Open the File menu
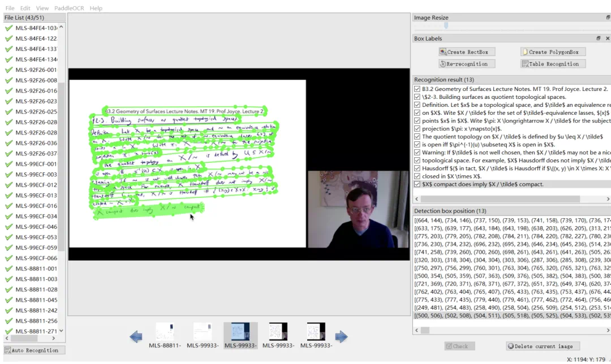This screenshot has height=364, width=611. [10, 8]
